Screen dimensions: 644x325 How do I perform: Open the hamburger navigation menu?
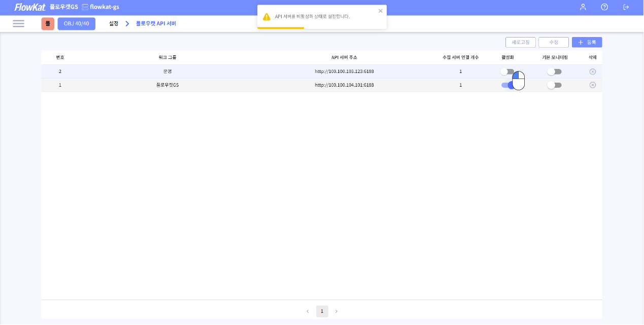click(x=19, y=24)
